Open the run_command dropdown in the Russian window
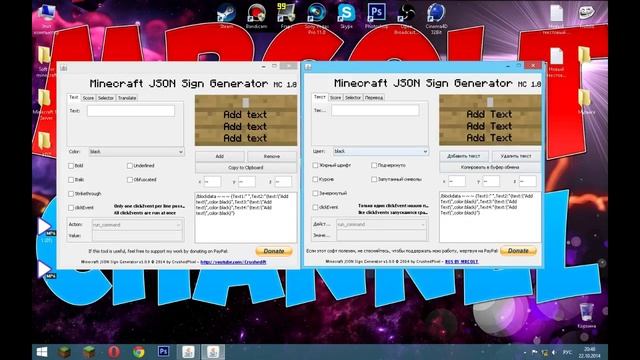 click(381, 224)
